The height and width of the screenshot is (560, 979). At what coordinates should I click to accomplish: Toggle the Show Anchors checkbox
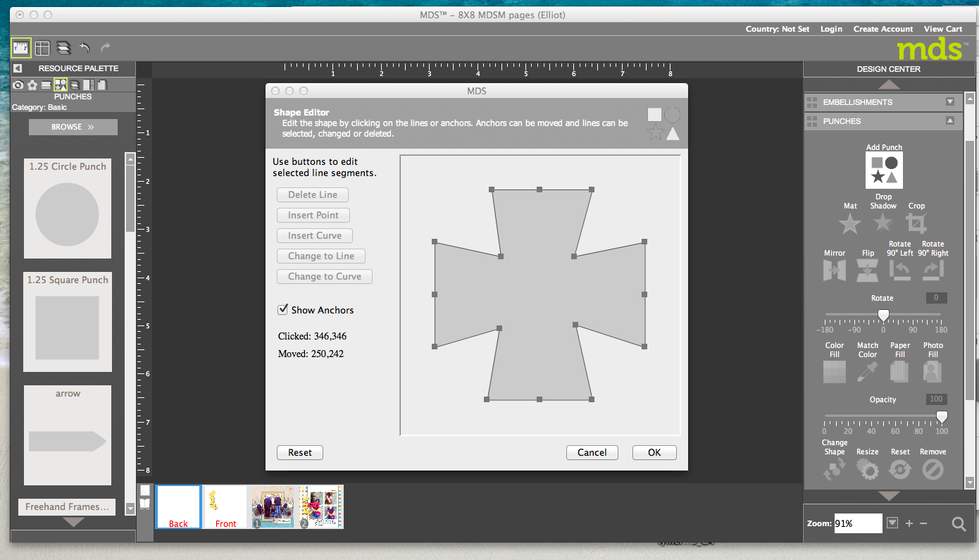[x=283, y=309]
